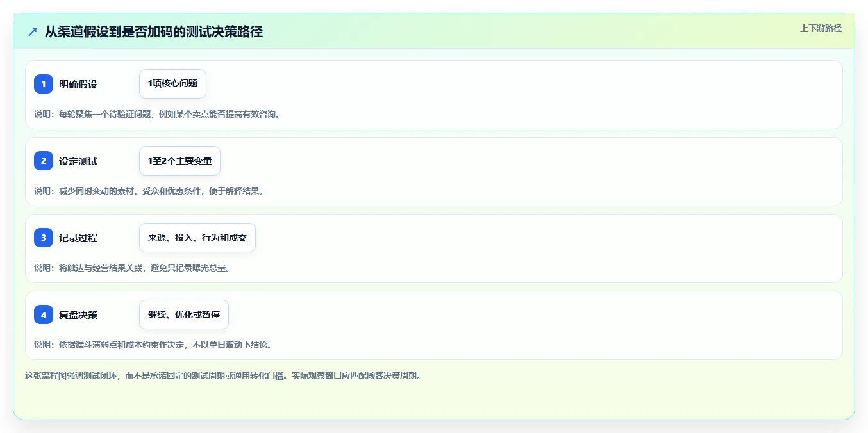
Task: Select step number 3 badge
Action: (44, 238)
